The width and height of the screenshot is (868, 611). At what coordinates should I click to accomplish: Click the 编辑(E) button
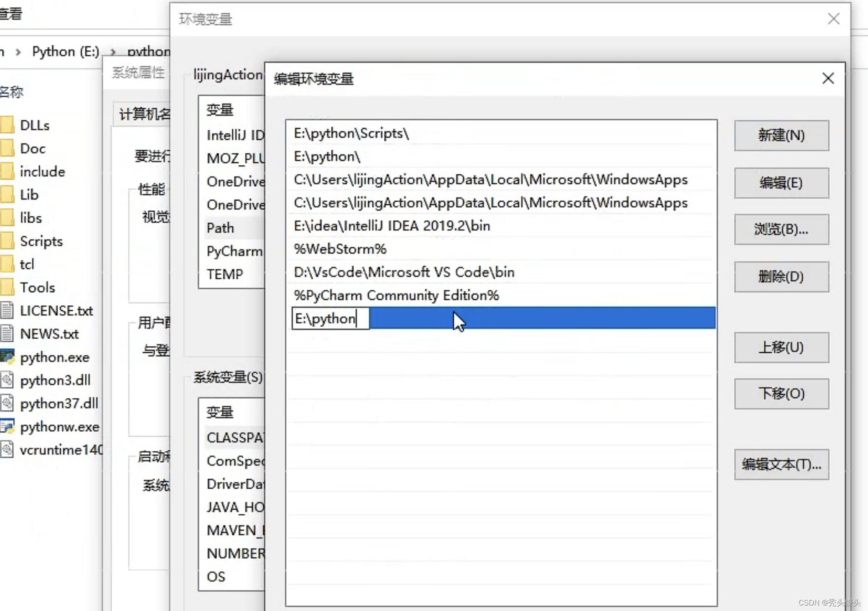click(781, 183)
